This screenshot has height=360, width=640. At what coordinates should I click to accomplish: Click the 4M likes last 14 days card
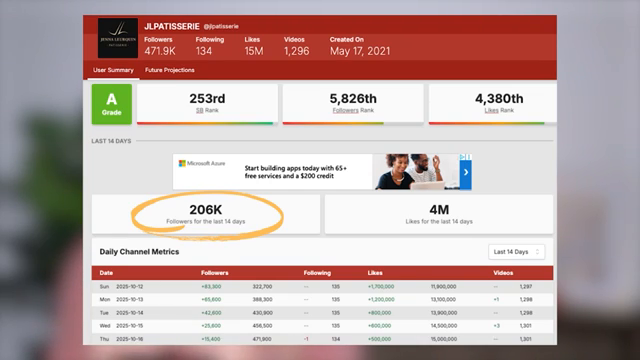pyautogui.click(x=439, y=214)
